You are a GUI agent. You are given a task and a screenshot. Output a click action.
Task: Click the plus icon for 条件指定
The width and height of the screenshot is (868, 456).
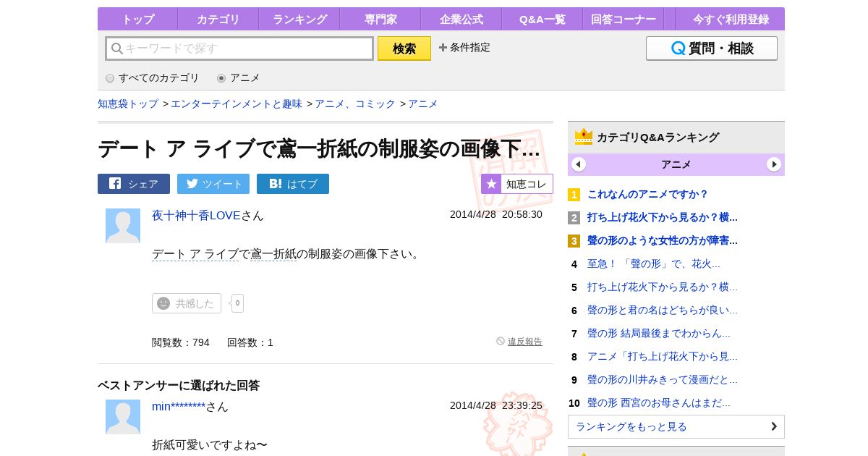[443, 48]
